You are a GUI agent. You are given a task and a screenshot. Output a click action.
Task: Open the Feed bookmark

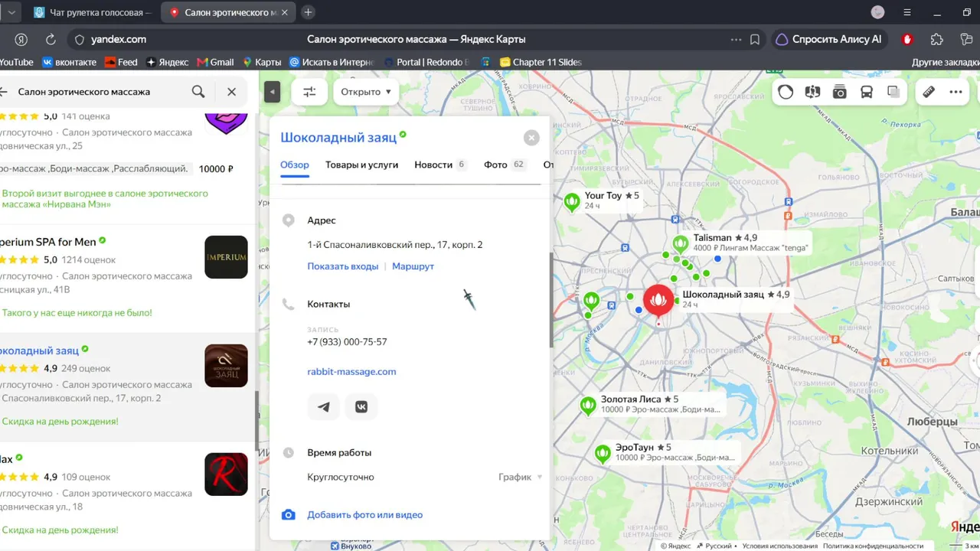[x=121, y=62]
